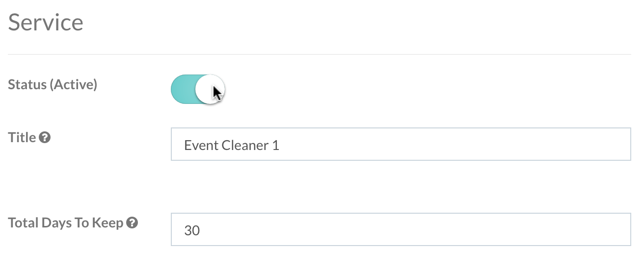Select the Title label text

22,138
